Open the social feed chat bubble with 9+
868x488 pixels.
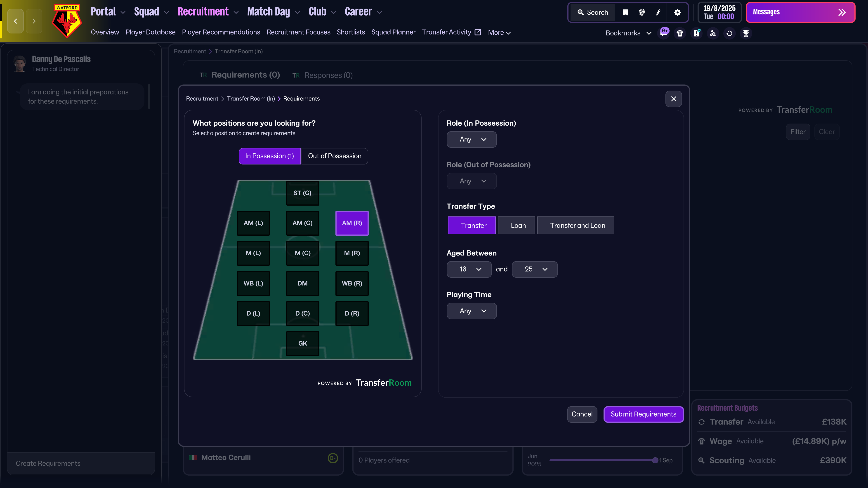(x=663, y=33)
